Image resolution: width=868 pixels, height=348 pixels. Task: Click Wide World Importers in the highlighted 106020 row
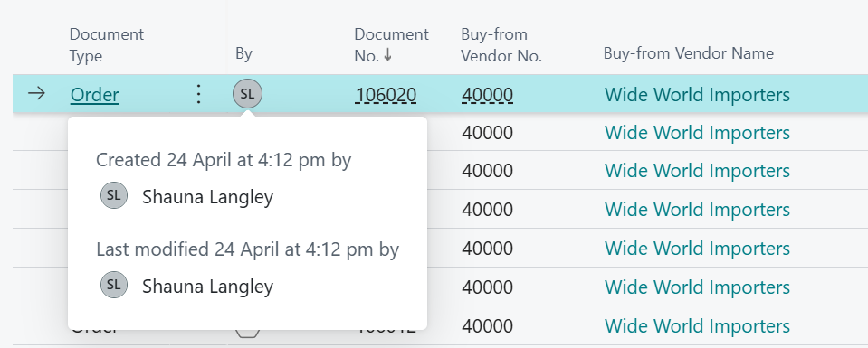pyautogui.click(x=697, y=95)
